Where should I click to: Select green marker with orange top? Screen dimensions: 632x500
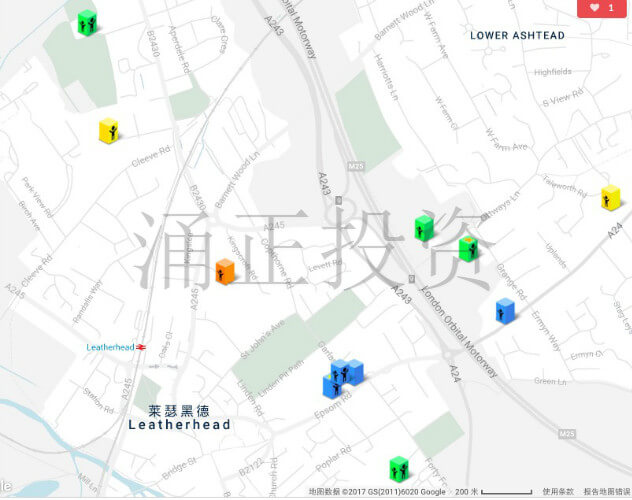tap(468, 249)
